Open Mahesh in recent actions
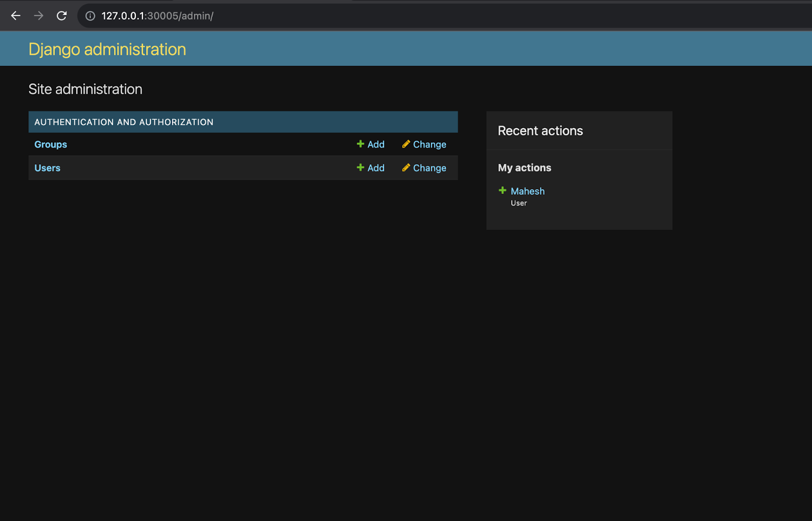The height and width of the screenshot is (521, 812). pyautogui.click(x=527, y=191)
